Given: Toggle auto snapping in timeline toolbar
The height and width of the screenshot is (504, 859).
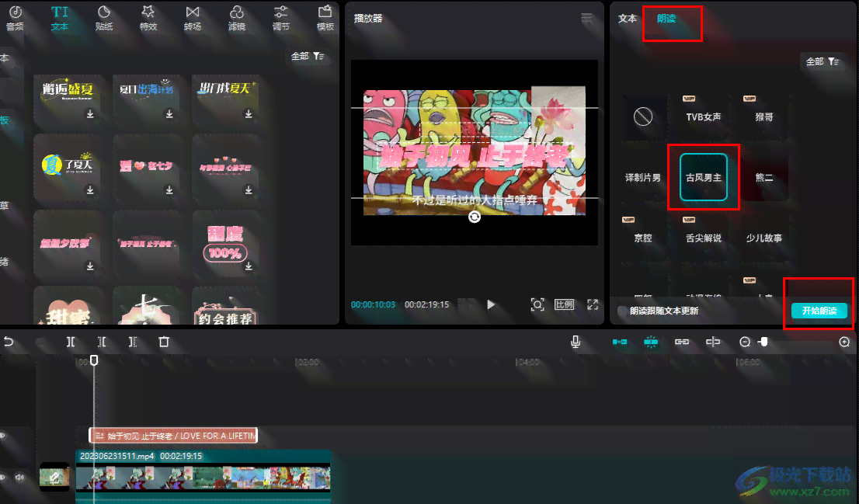Looking at the screenshot, I should tap(651, 342).
